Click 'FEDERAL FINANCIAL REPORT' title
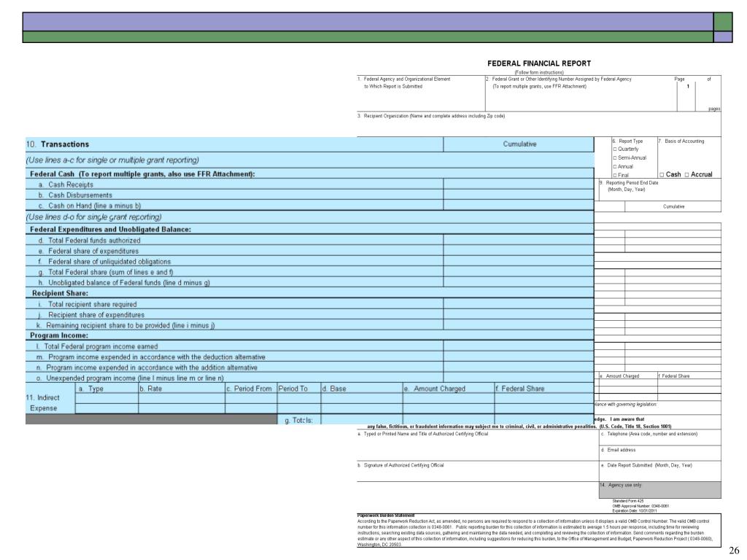Viewport: 747px width, 560px height. [539, 63]
